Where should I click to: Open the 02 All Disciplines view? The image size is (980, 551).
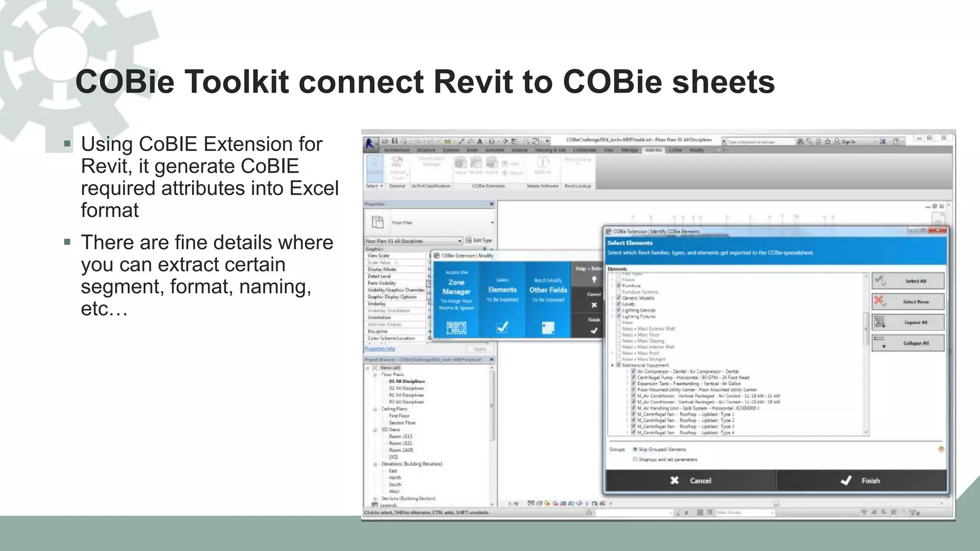click(x=406, y=388)
